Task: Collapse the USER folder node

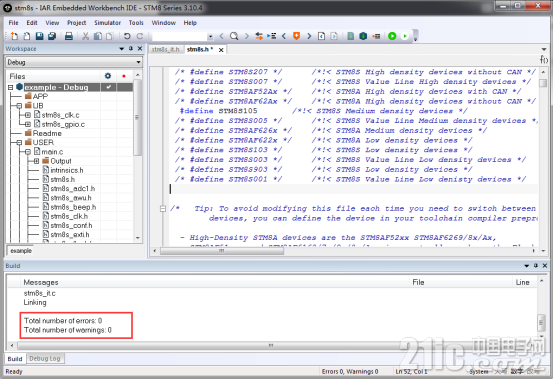Action: [19, 143]
